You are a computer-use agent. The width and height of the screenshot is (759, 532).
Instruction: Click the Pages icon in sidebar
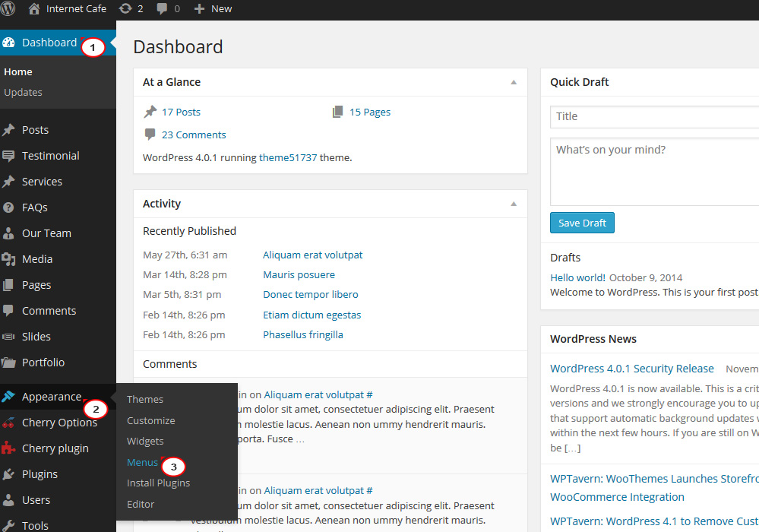[8, 285]
